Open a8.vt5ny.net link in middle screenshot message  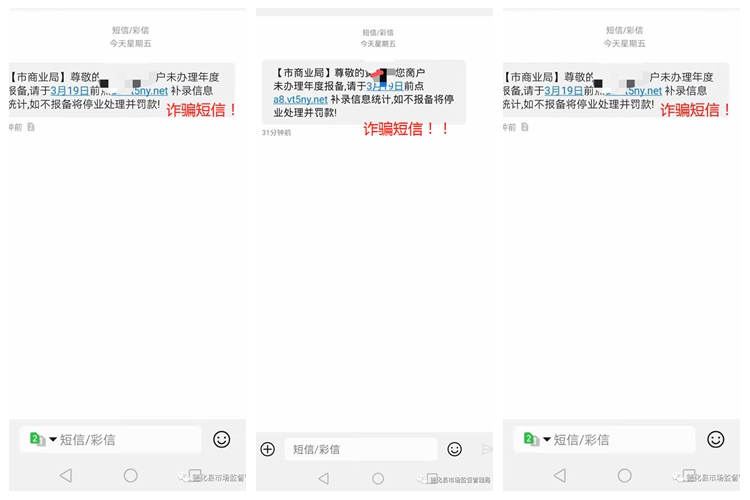tap(300, 100)
